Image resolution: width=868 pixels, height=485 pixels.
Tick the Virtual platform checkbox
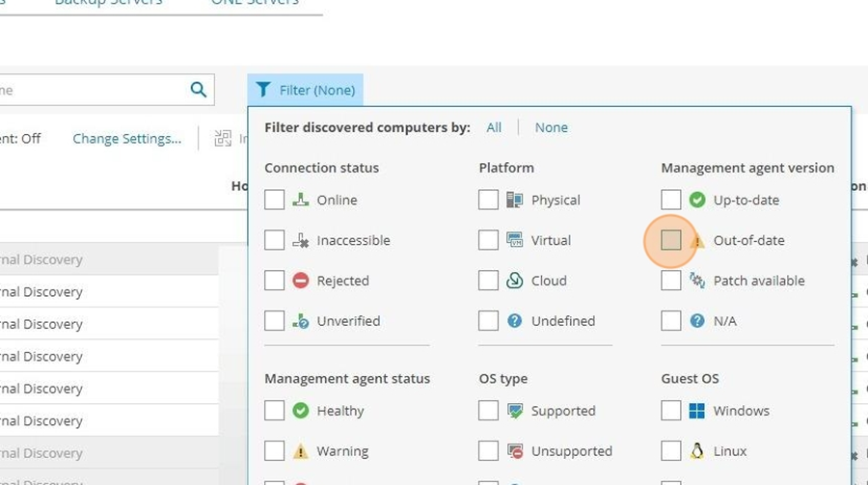(x=488, y=240)
